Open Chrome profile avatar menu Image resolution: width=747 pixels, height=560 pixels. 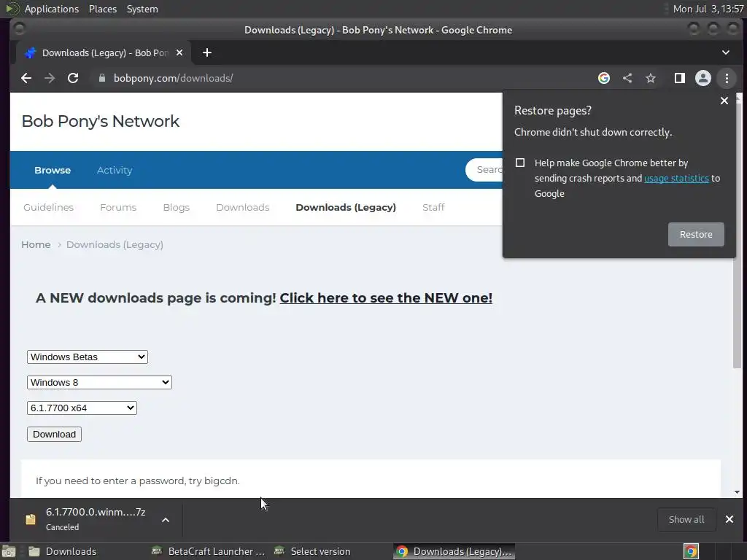tap(703, 78)
